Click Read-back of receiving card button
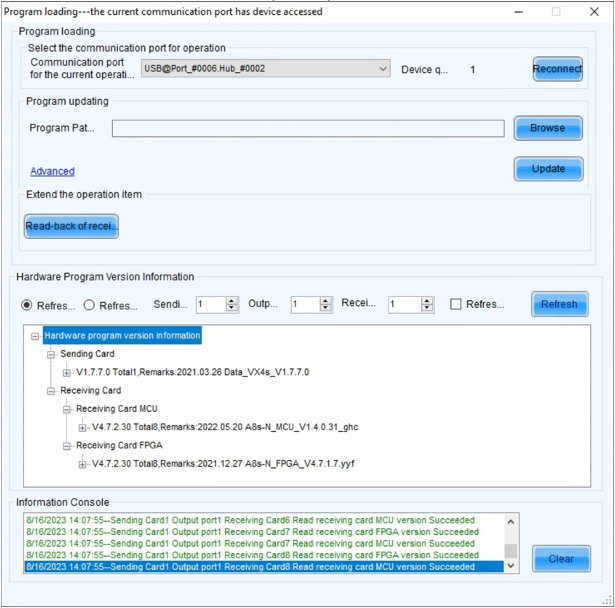 pyautogui.click(x=71, y=227)
